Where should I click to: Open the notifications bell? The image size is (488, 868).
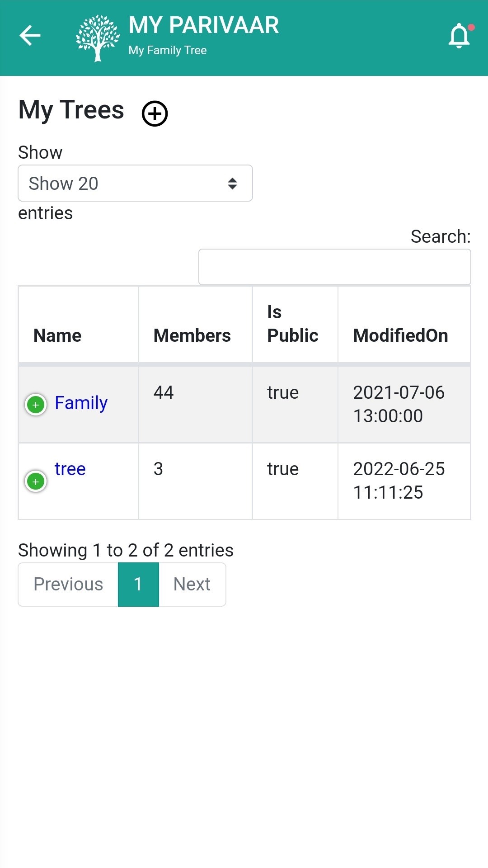[459, 36]
